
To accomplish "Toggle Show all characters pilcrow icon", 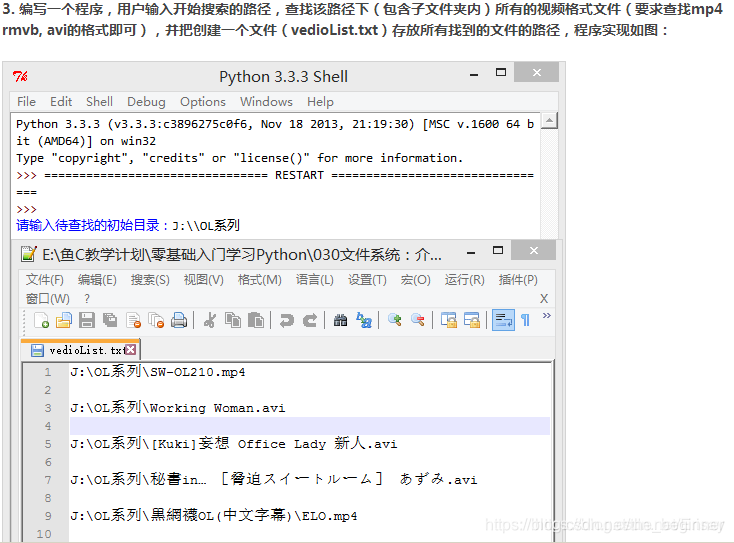I will tap(525, 321).
